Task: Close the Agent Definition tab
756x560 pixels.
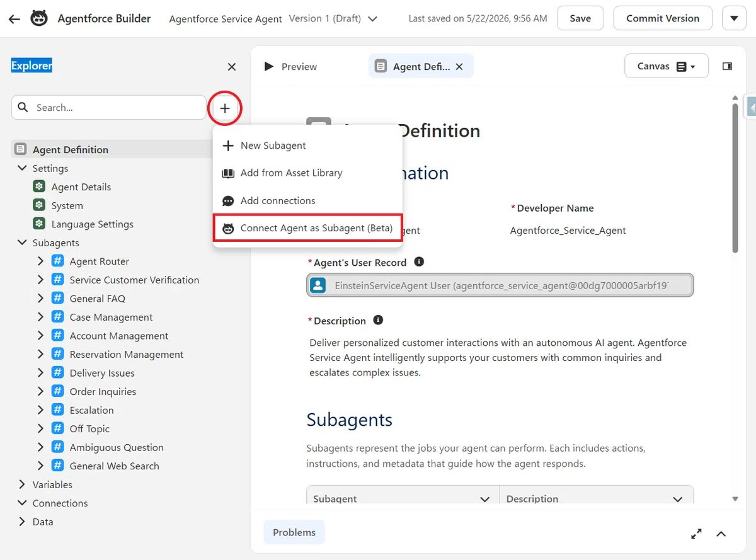Action: click(x=459, y=67)
